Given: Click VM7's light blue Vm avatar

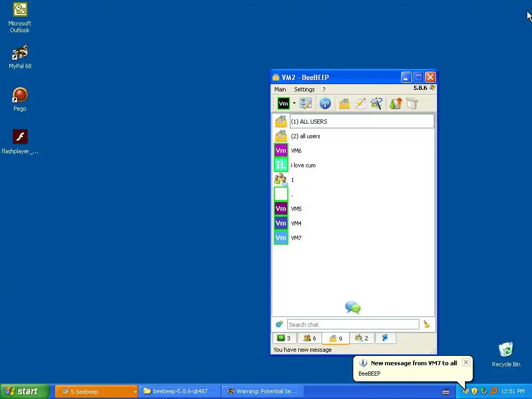Looking at the screenshot, I should 281,238.
